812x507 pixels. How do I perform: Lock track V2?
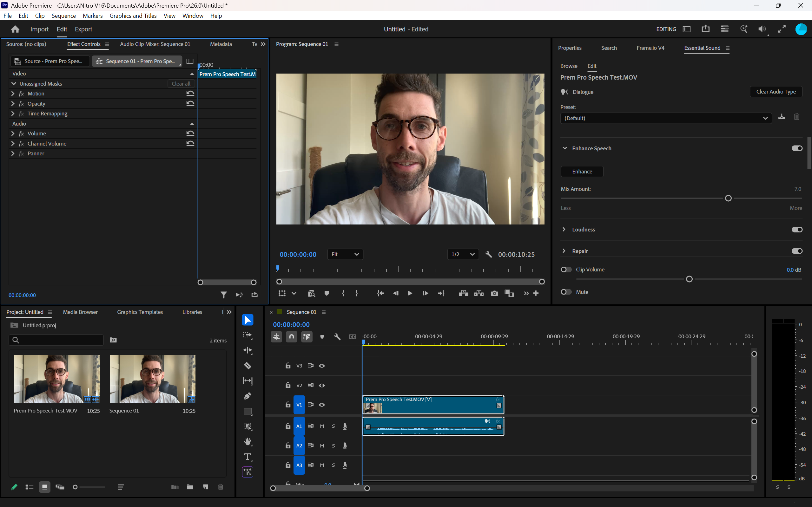pos(287,385)
